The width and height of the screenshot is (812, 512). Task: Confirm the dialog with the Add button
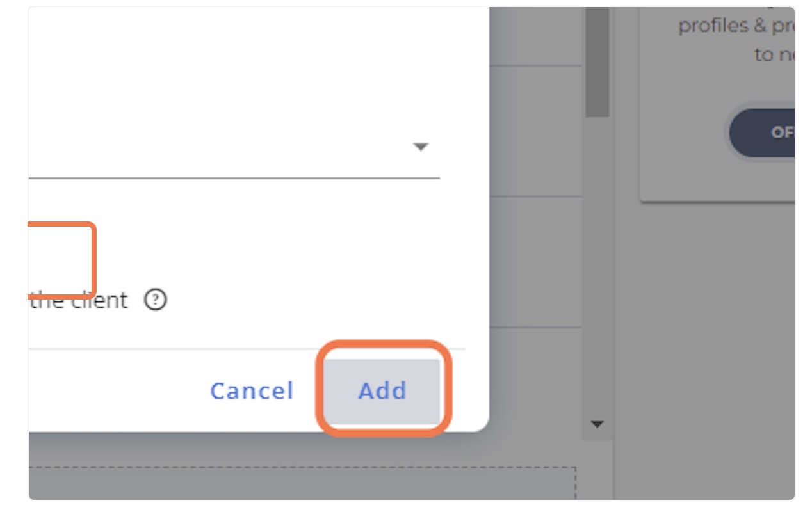click(383, 390)
